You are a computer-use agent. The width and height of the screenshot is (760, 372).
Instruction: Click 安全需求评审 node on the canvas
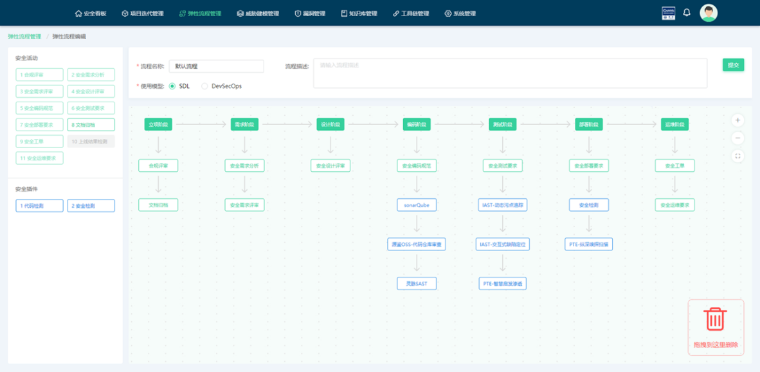244,205
